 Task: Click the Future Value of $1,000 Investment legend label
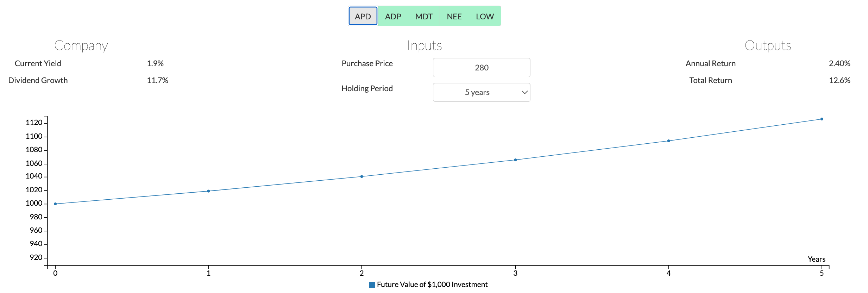[432, 285]
